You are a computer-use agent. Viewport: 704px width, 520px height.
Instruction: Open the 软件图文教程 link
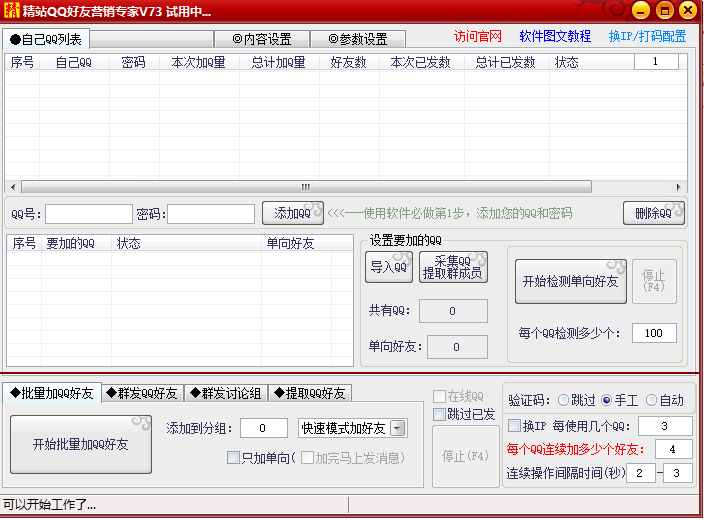[555, 36]
